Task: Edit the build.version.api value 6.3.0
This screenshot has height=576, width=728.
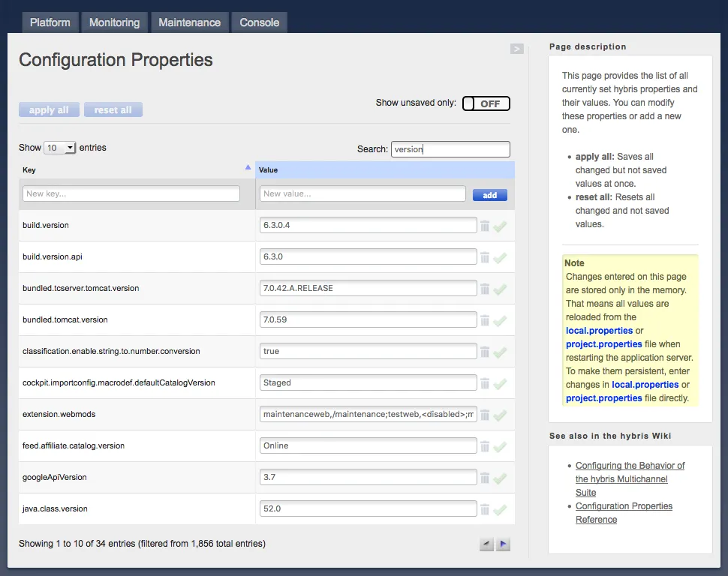Action: click(x=369, y=256)
